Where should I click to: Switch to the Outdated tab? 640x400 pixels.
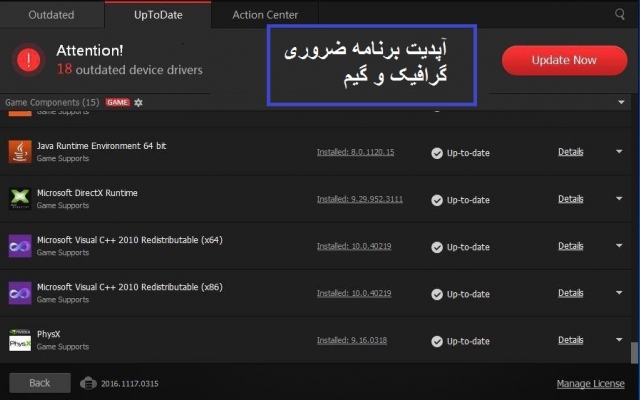(x=52, y=15)
